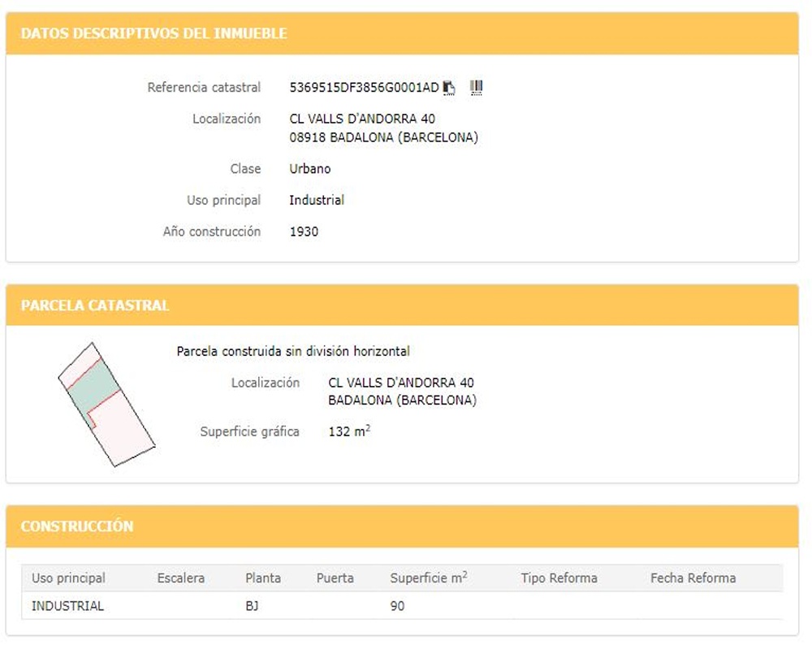Click the 08918 BADALONA (BARCELONA) address line
The image size is (812, 650).
point(384,137)
